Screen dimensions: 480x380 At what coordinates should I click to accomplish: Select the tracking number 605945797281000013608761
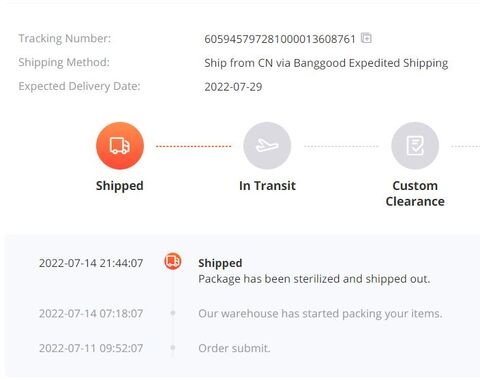click(x=280, y=39)
